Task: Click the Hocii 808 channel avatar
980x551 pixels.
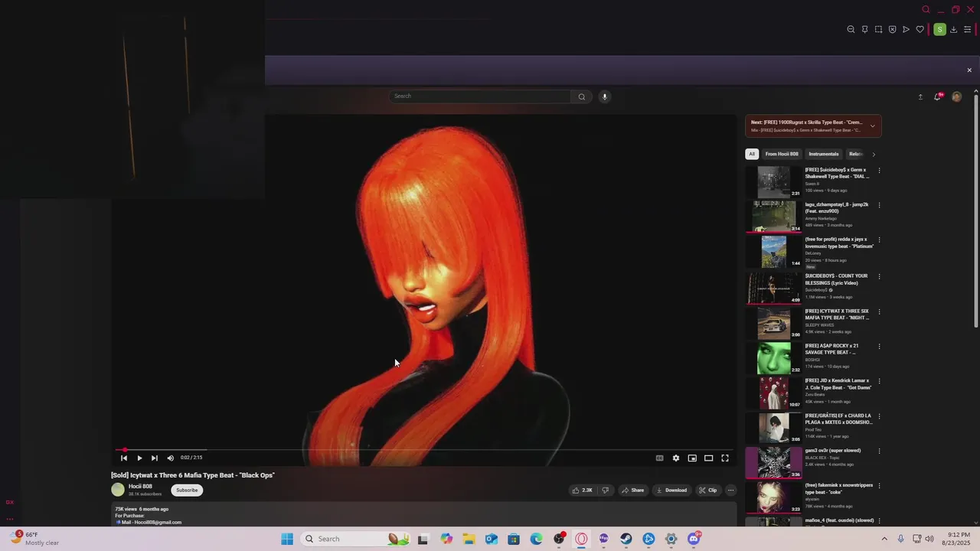Action: point(118,490)
